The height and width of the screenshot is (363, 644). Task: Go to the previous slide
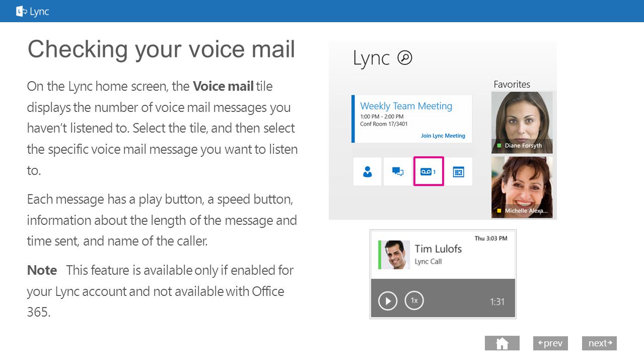tap(550, 343)
